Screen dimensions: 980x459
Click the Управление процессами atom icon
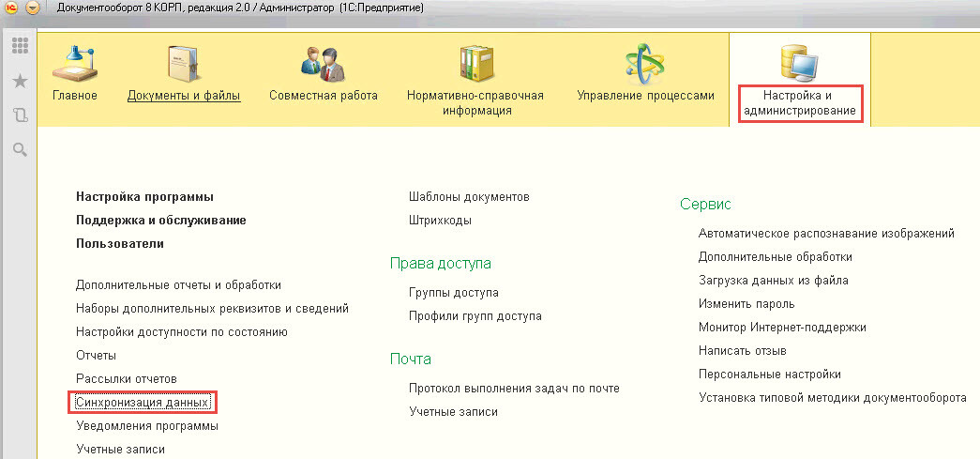(x=645, y=63)
